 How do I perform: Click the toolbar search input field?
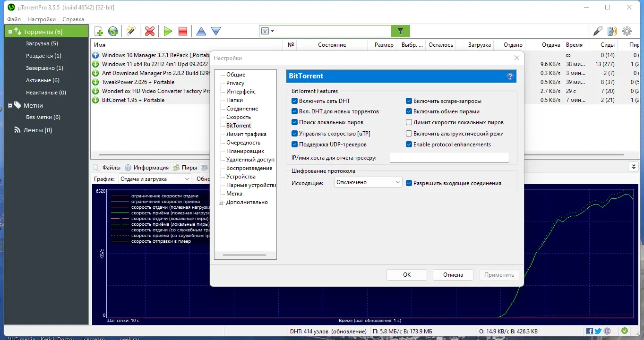(333, 31)
